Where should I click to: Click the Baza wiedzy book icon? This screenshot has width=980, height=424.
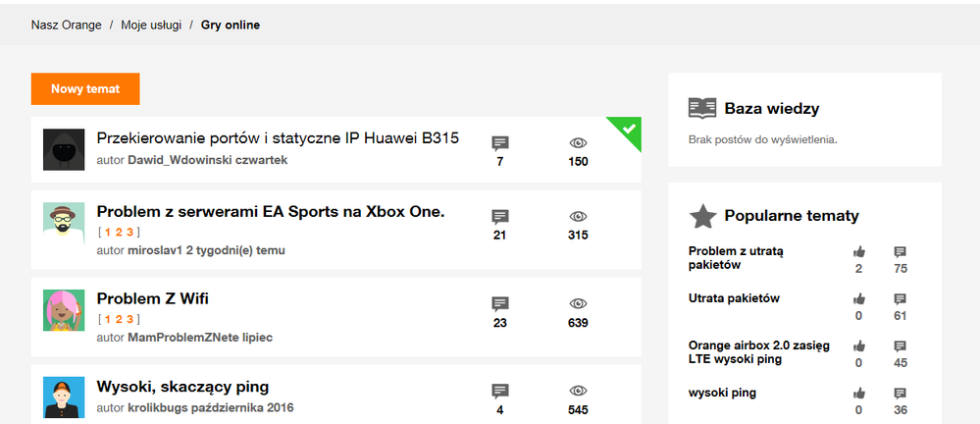(702, 108)
